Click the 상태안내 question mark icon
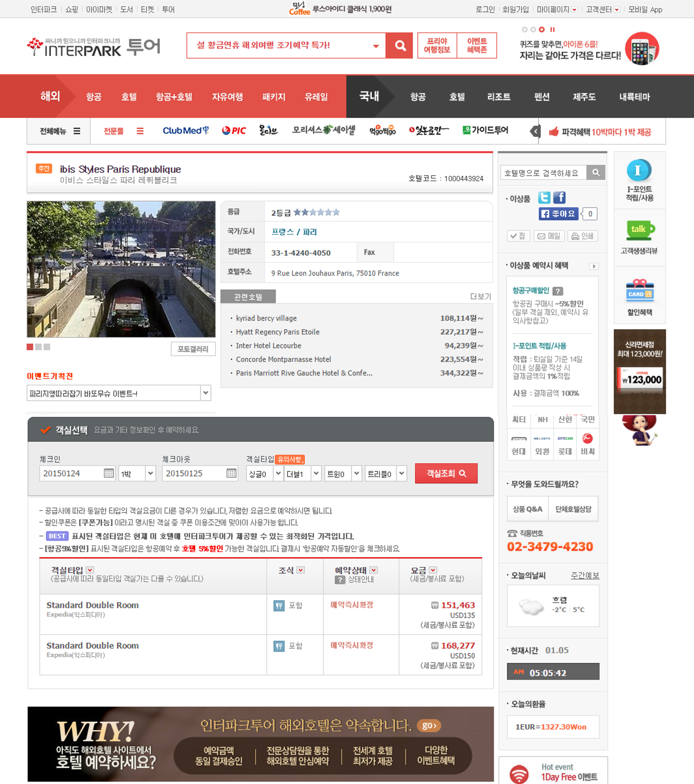 (x=340, y=580)
